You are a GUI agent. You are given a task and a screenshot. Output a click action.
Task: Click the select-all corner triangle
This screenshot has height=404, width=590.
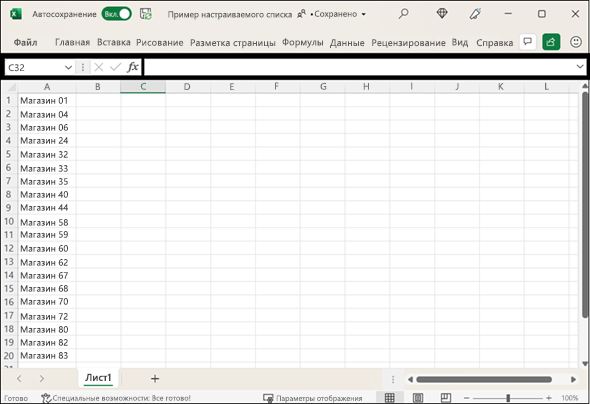(11, 87)
